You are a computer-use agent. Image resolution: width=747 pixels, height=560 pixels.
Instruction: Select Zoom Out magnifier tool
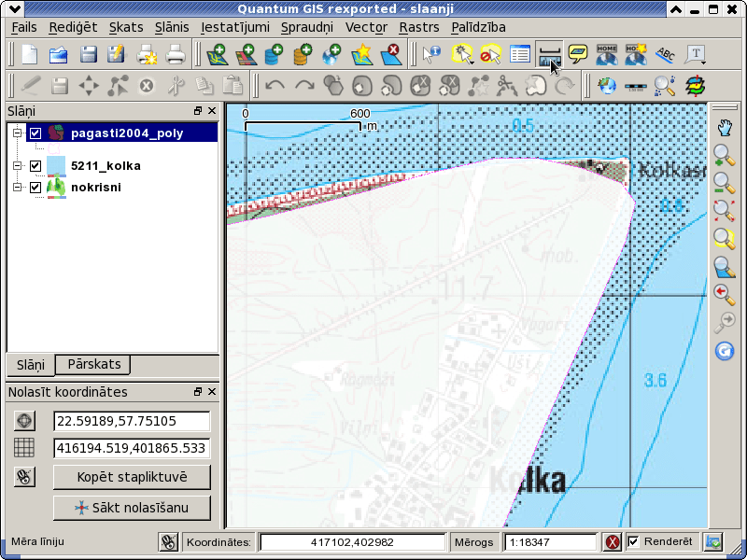point(725,183)
